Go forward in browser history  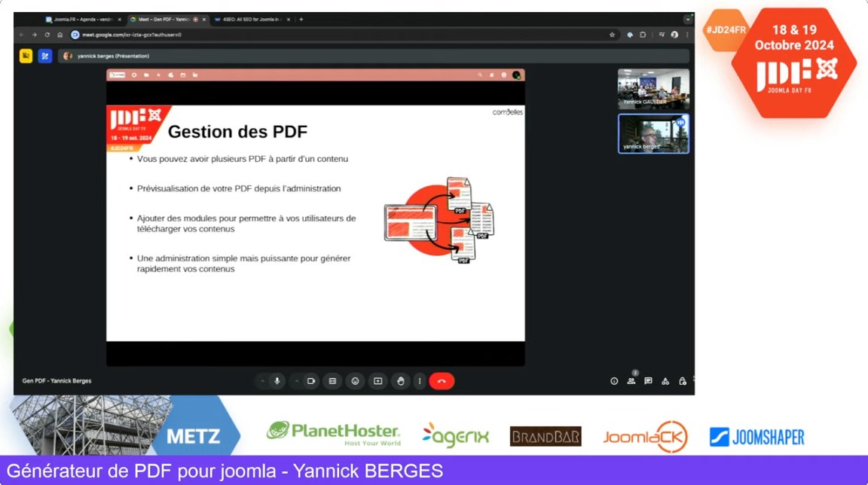tap(35, 35)
